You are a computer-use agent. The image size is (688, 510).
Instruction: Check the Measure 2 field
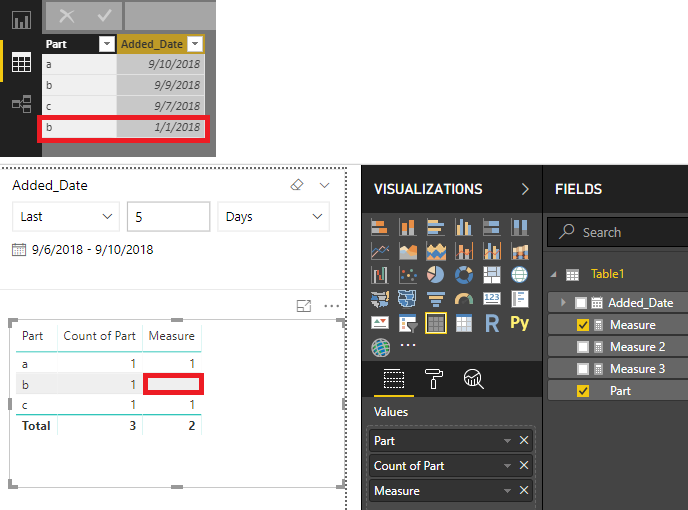coord(583,347)
